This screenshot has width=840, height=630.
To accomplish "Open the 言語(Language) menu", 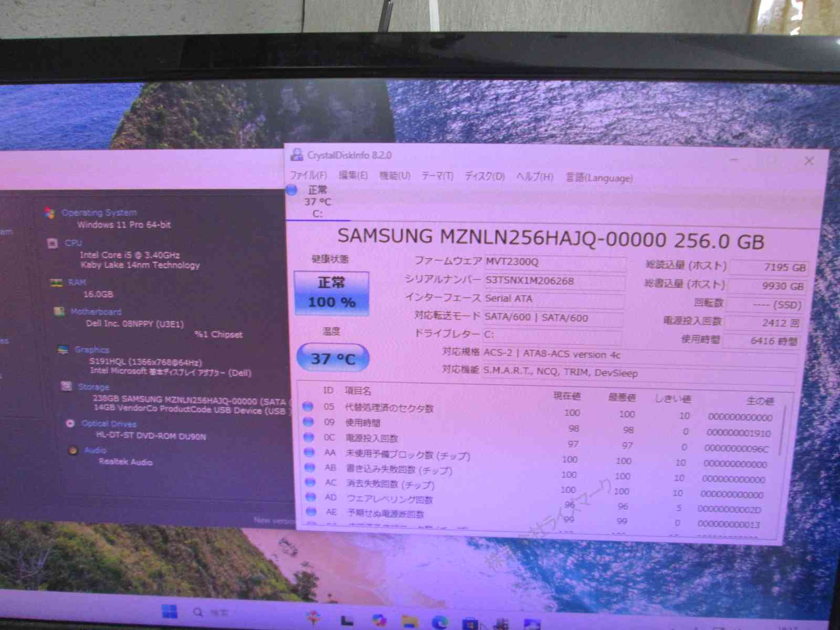I will 599,178.
